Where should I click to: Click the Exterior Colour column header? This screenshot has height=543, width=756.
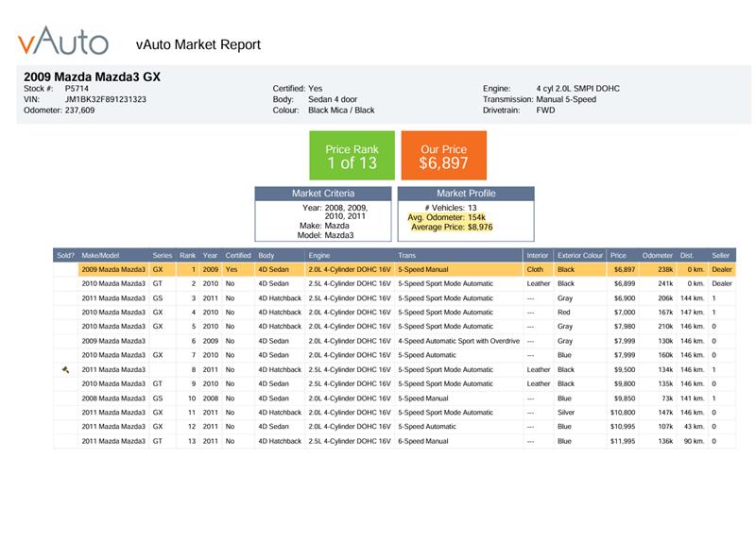580,255
